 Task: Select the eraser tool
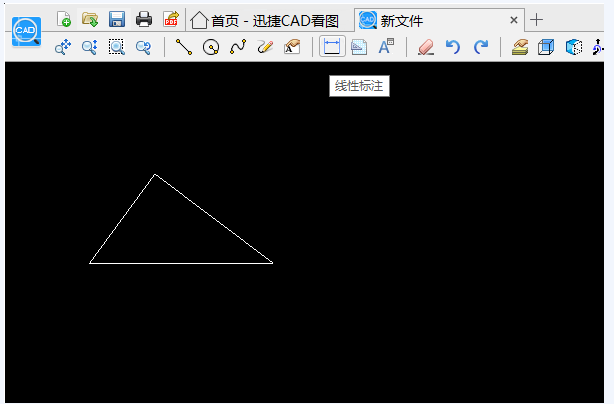tap(426, 47)
